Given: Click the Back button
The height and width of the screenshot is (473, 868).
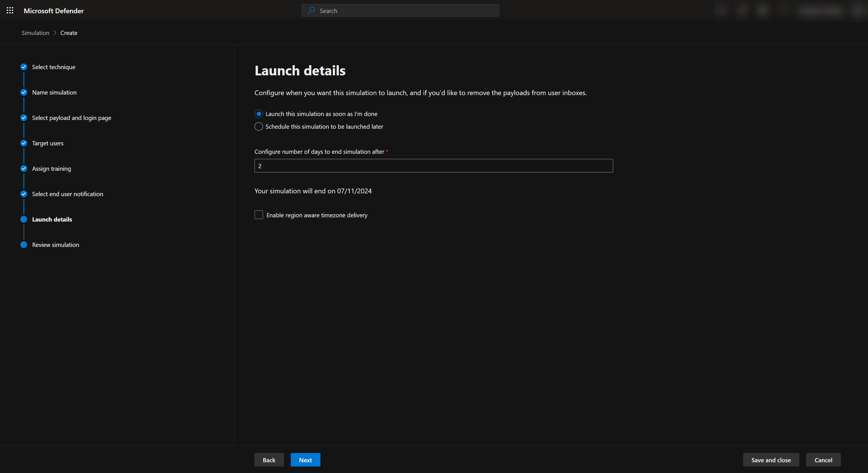Looking at the screenshot, I should [268, 460].
